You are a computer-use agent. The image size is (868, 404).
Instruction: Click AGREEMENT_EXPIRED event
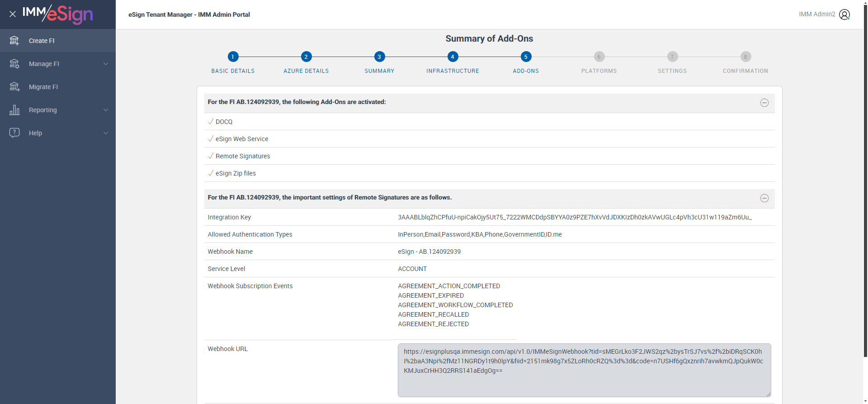click(431, 295)
